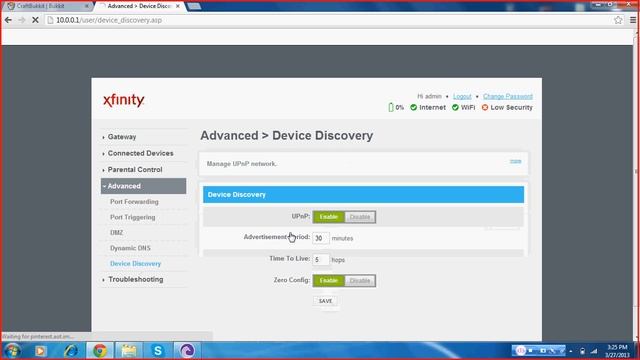Screen dimensions: 640x360
Task: Click the Manage UPnP network text
Action: click(x=242, y=164)
